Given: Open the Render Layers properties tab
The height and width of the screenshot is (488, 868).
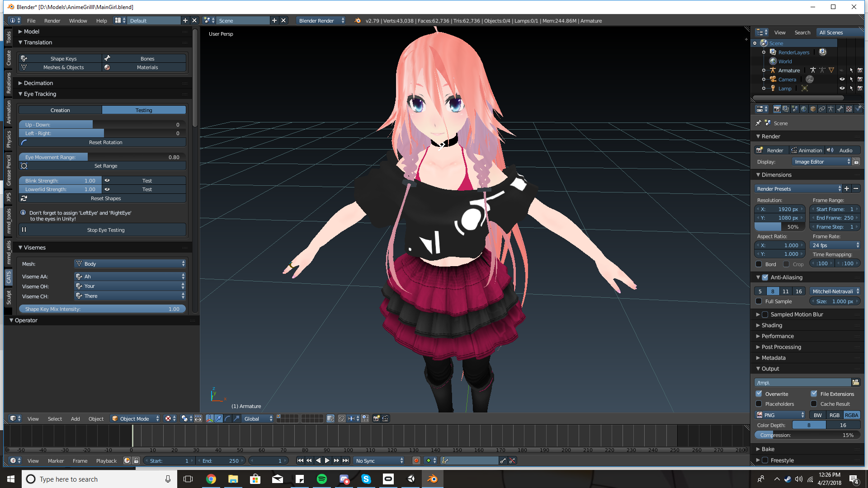Looking at the screenshot, I should tap(786, 109).
